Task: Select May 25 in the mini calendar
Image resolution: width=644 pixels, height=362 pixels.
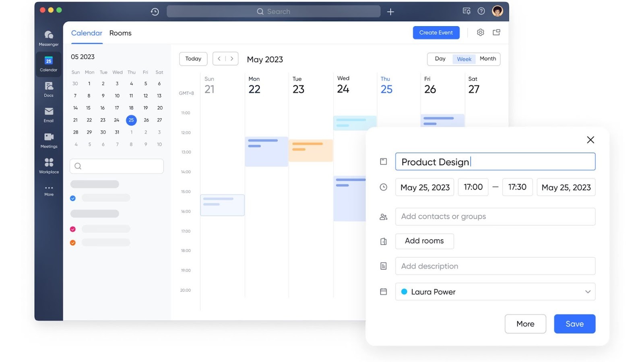Action: 131,120
